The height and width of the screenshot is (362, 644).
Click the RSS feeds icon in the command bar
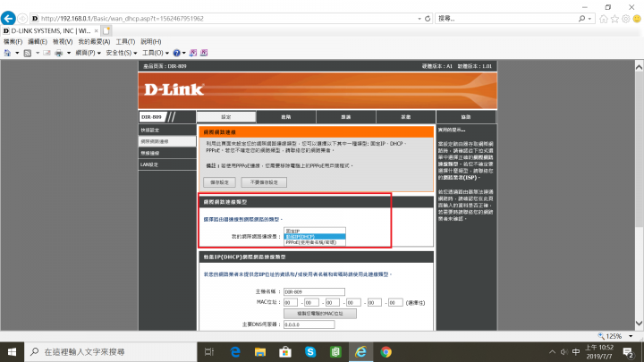coord(28,53)
